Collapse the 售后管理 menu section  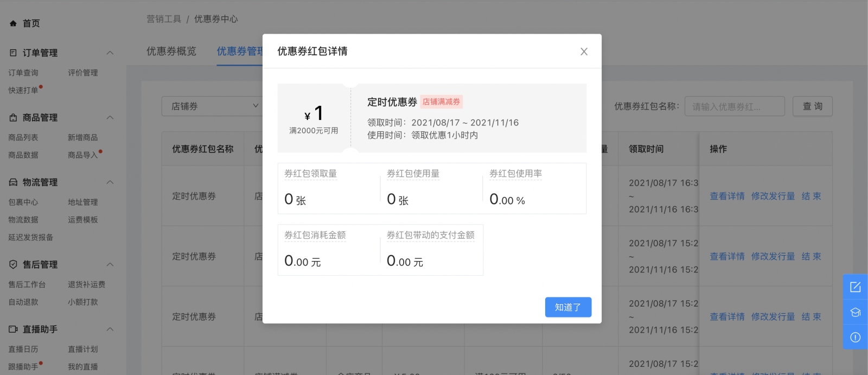tap(110, 264)
